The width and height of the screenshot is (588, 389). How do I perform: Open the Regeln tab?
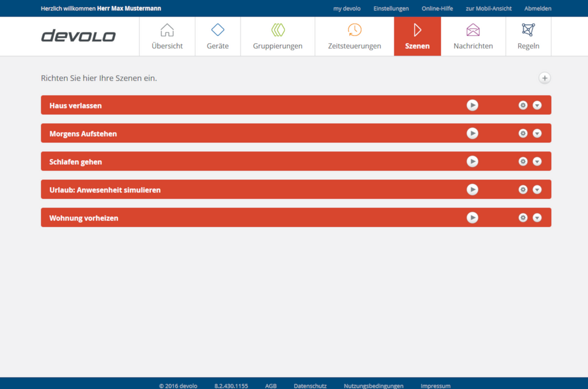tap(528, 36)
